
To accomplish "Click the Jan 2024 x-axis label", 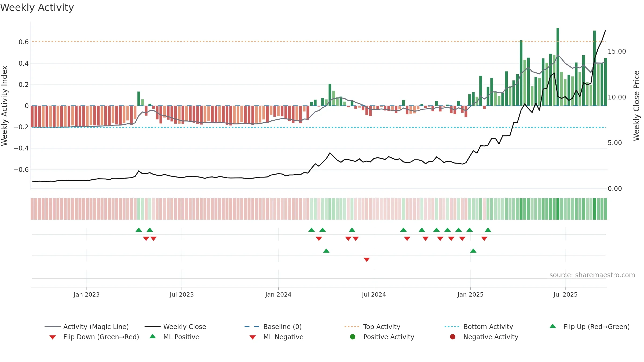I will coord(278,294).
